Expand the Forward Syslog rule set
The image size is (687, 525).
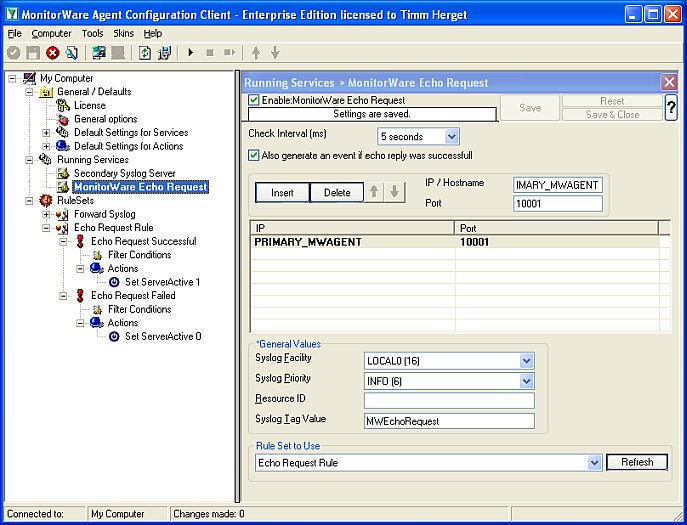coord(46,214)
